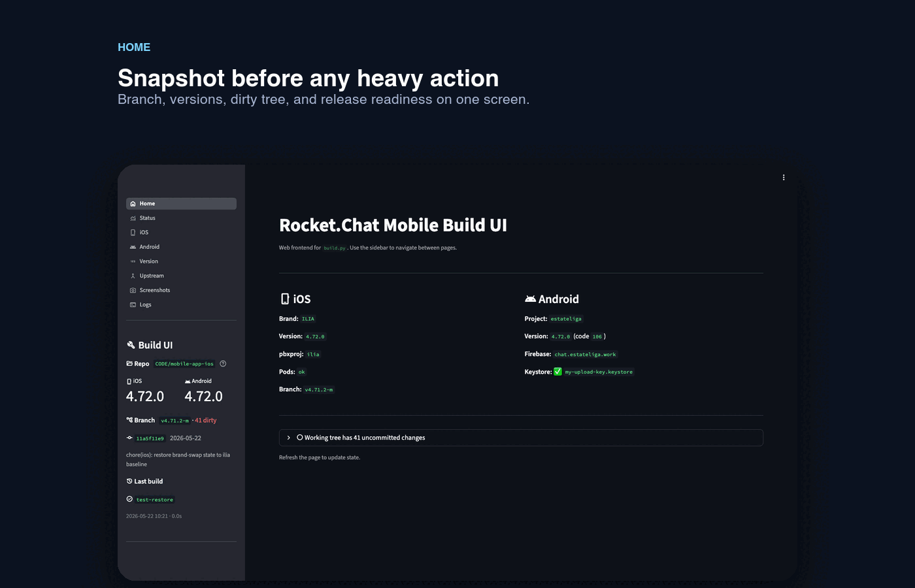Click the estateliga project value
This screenshot has width=915, height=588.
click(x=566, y=319)
